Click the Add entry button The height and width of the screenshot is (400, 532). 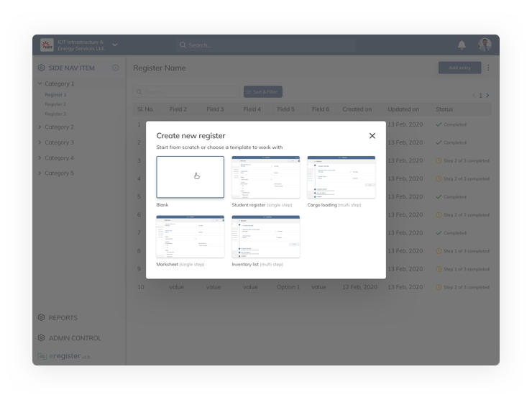459,68
